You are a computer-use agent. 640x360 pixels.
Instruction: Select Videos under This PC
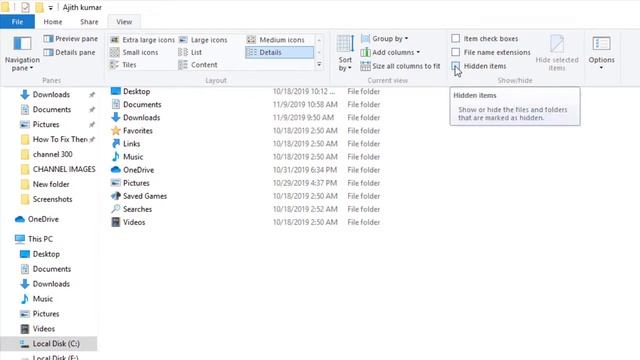pos(44,329)
